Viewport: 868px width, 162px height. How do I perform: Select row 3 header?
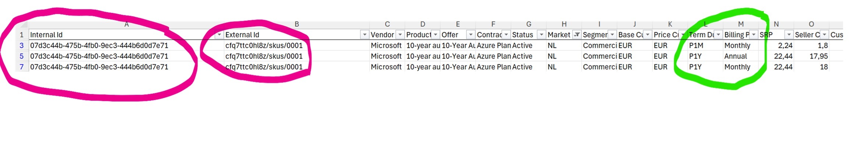pyautogui.click(x=21, y=45)
